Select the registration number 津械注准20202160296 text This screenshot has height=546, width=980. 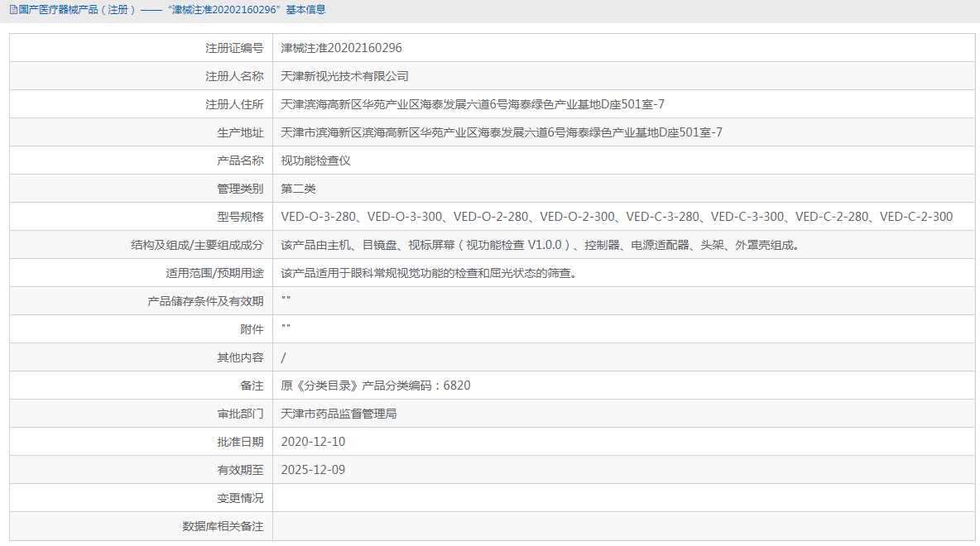click(x=343, y=47)
